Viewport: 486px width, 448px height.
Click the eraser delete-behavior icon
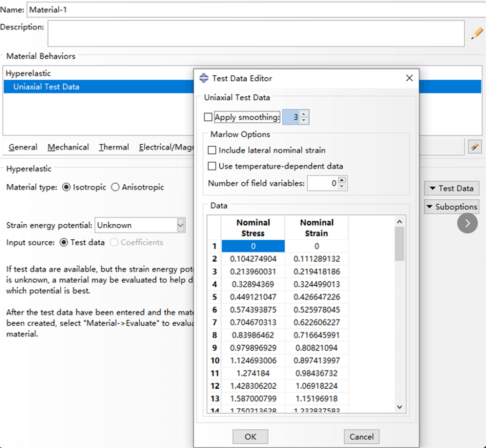coord(475,147)
